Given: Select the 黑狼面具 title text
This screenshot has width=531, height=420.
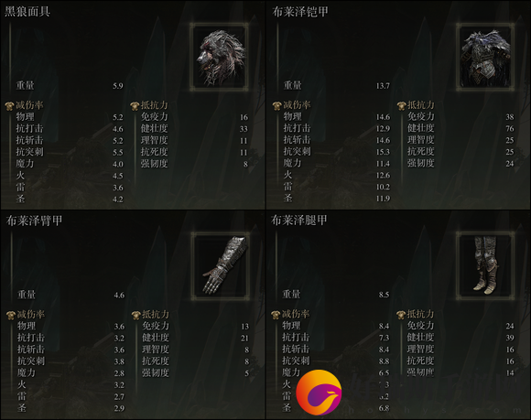Looking at the screenshot, I should click(27, 12).
